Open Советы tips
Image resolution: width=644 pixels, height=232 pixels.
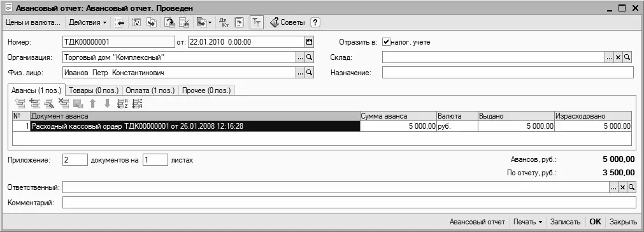(287, 22)
